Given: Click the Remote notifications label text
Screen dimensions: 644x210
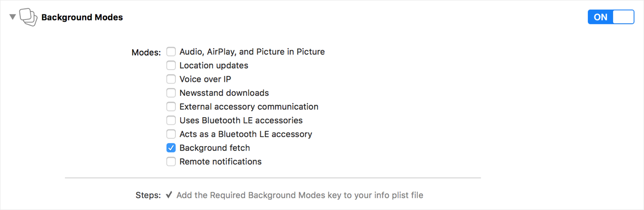Looking at the screenshot, I should click(220, 161).
